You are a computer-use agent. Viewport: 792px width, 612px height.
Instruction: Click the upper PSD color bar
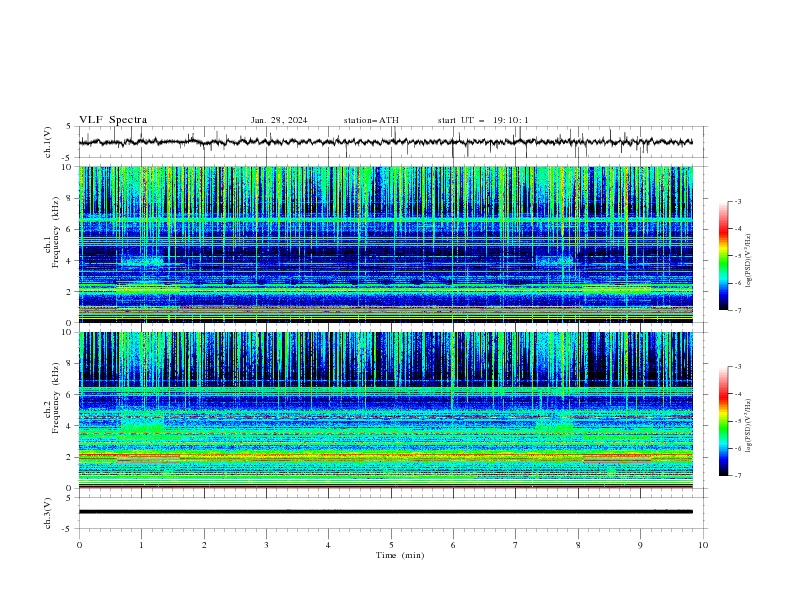724,256
